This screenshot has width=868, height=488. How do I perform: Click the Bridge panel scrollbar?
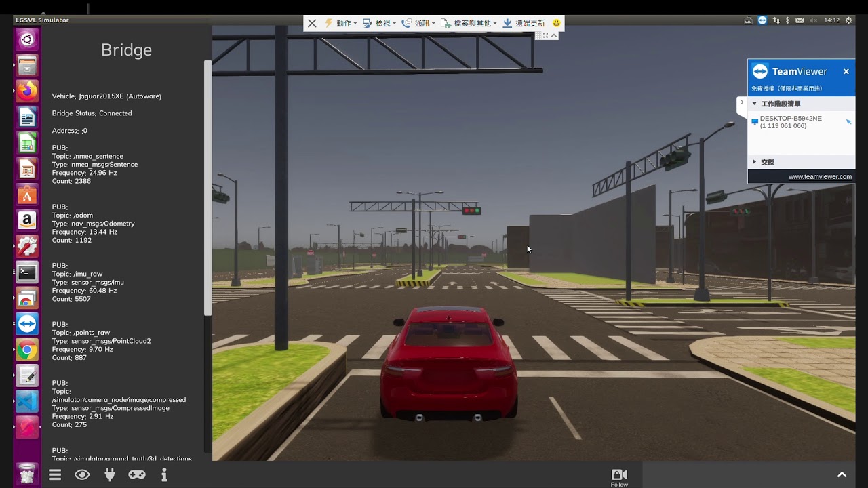point(208,188)
